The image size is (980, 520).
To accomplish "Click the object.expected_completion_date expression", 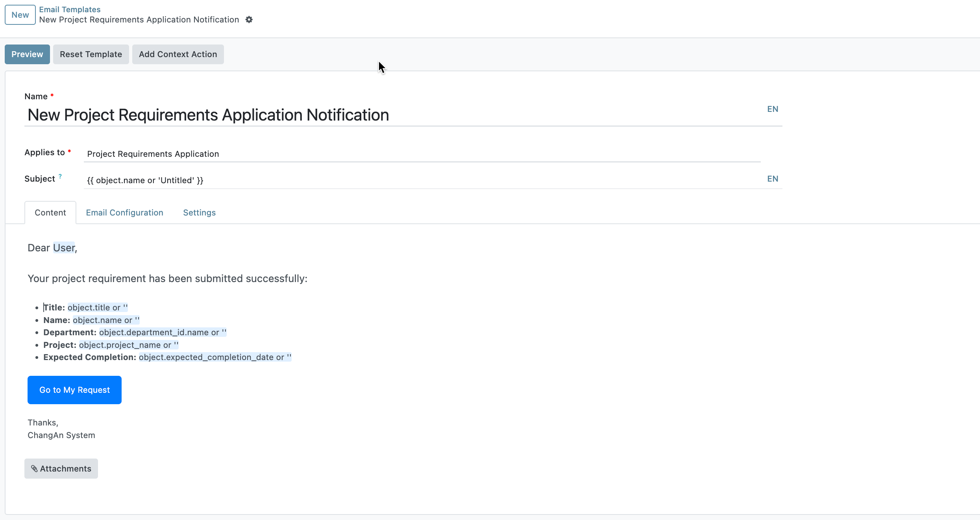I will (215, 357).
